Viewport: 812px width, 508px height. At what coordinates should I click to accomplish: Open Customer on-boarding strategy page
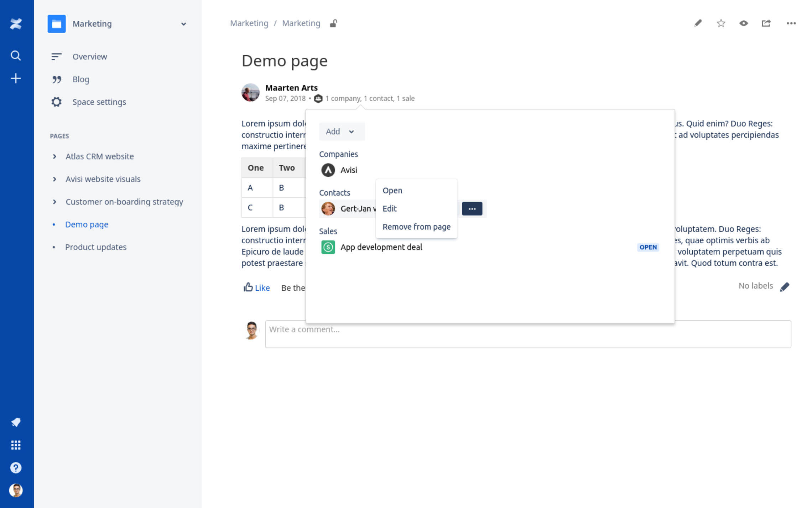(124, 202)
